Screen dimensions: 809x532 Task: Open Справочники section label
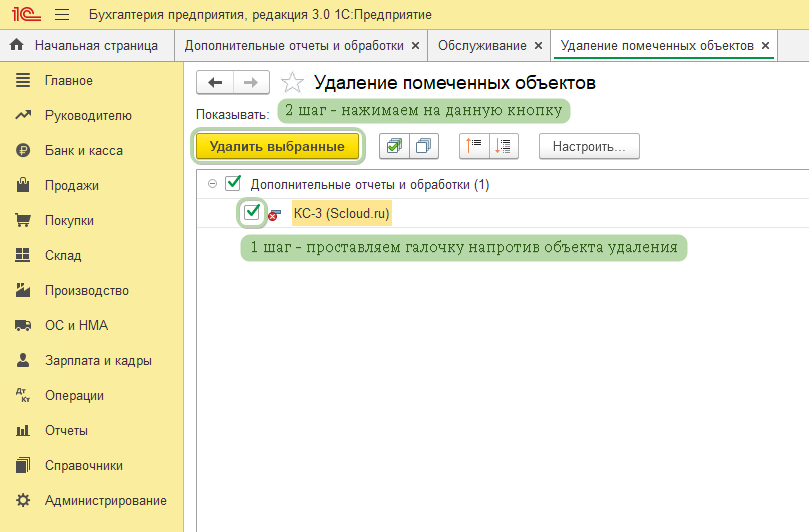tap(84, 465)
